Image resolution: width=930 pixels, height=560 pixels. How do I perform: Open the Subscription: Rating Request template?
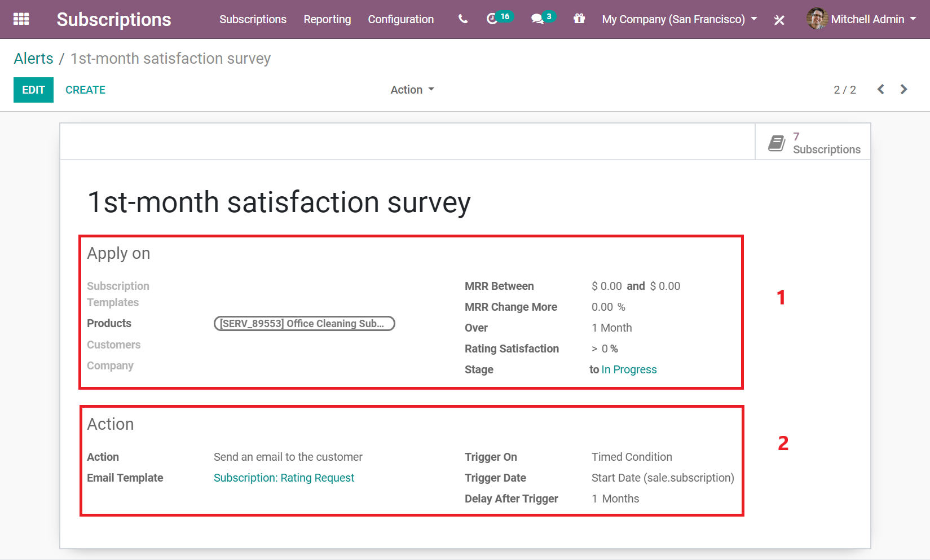[x=284, y=477]
